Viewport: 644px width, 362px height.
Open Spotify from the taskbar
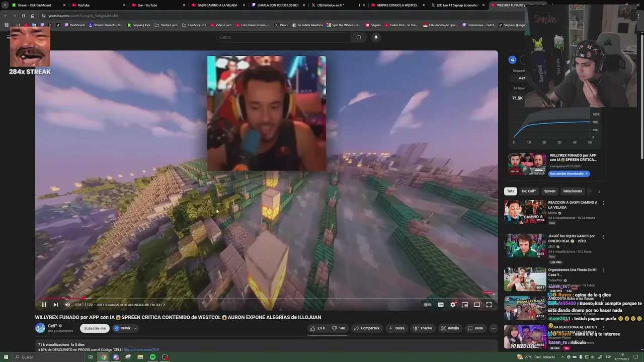(x=152, y=357)
